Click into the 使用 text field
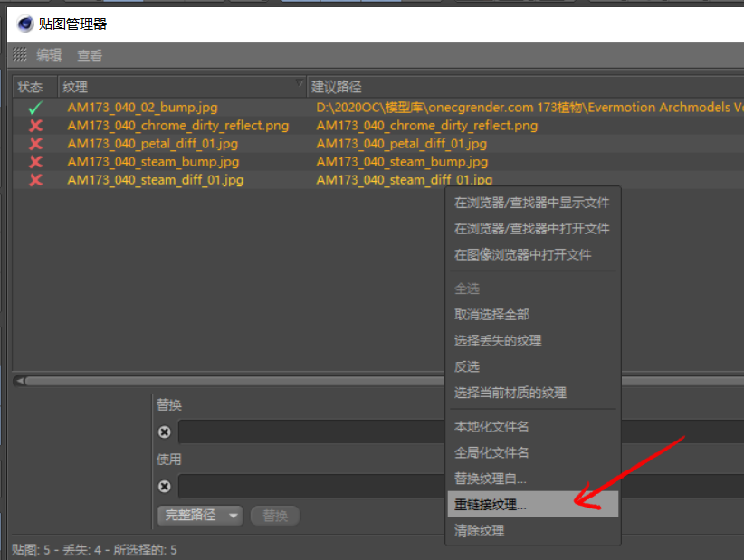Image resolution: width=744 pixels, height=560 pixels. pyautogui.click(x=311, y=486)
